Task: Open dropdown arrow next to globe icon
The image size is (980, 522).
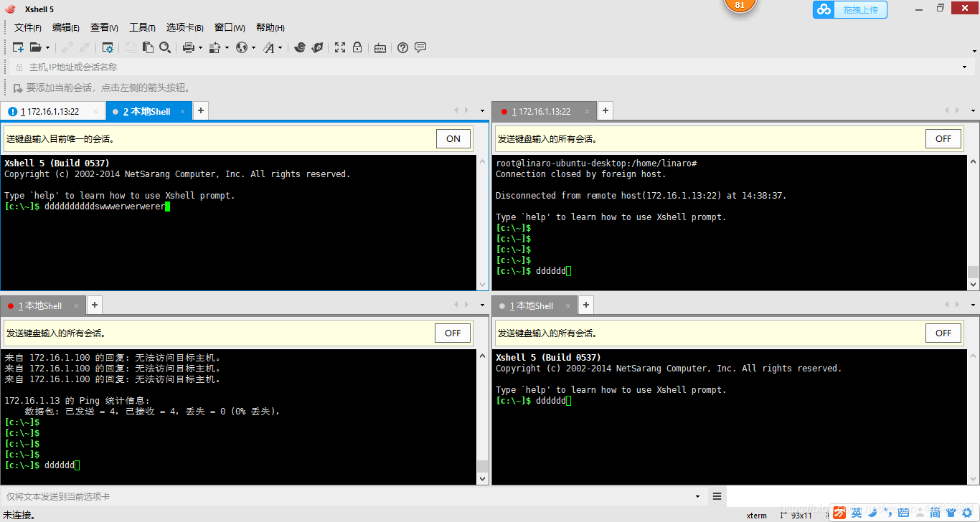Action: (253, 48)
